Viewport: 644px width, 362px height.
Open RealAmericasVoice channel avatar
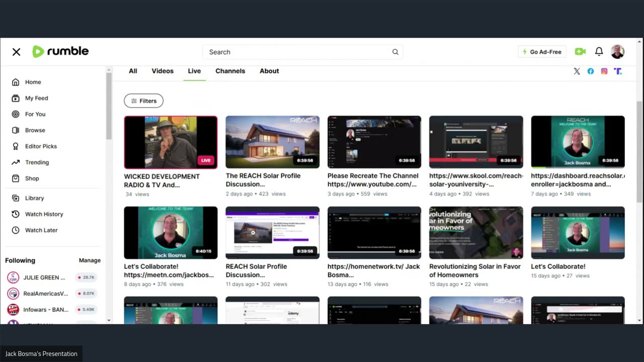click(13, 294)
